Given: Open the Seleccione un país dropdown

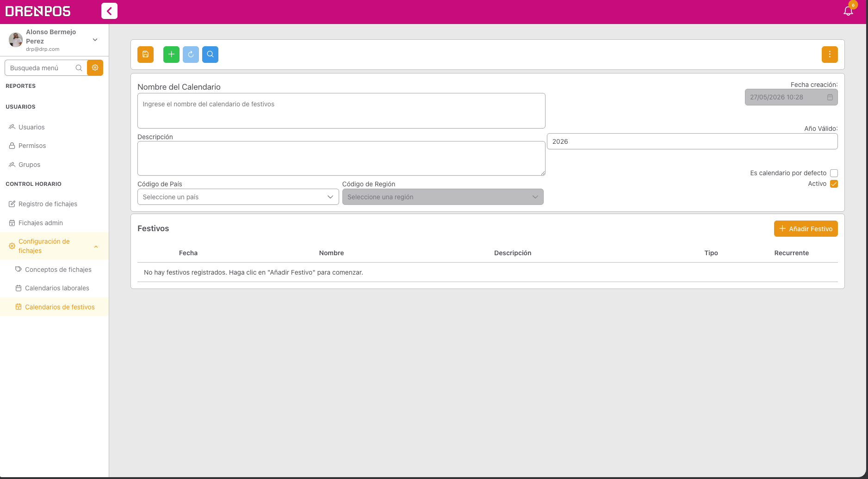Looking at the screenshot, I should point(238,197).
